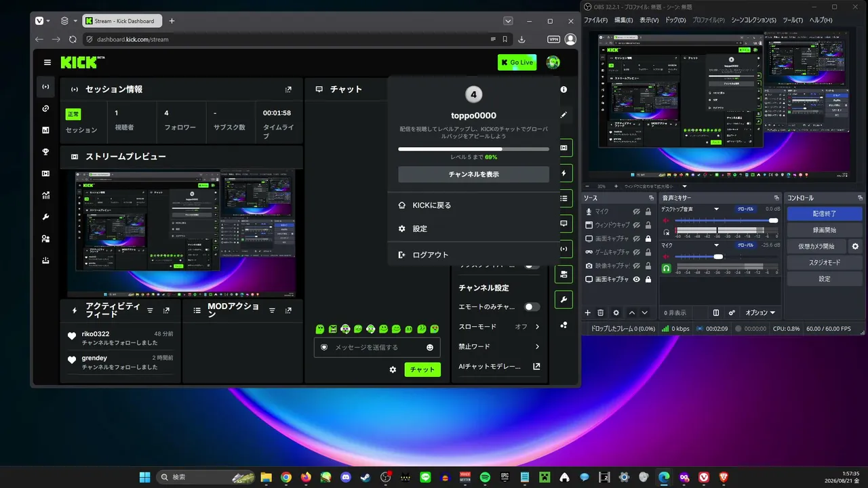Open OBS source properties gear

(616, 313)
